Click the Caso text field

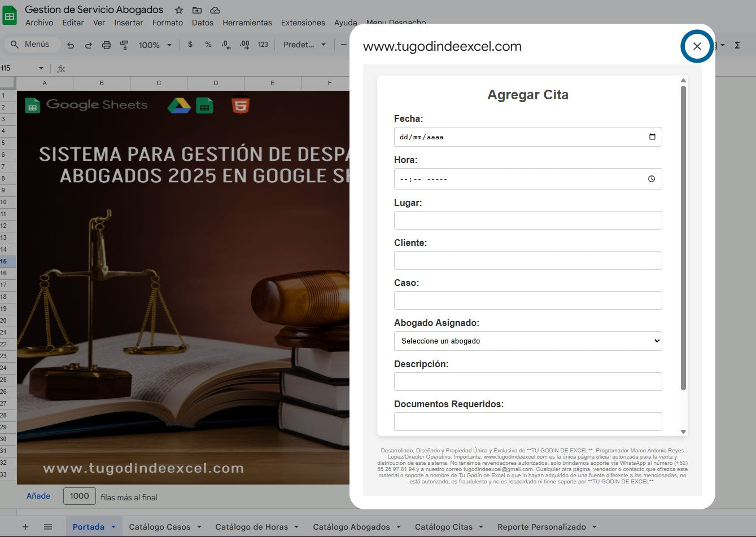tap(528, 300)
